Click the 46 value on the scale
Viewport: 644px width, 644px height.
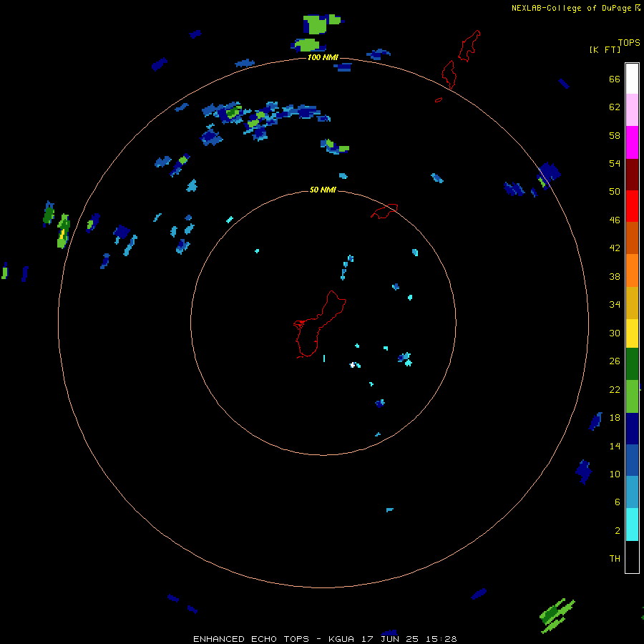point(615,220)
